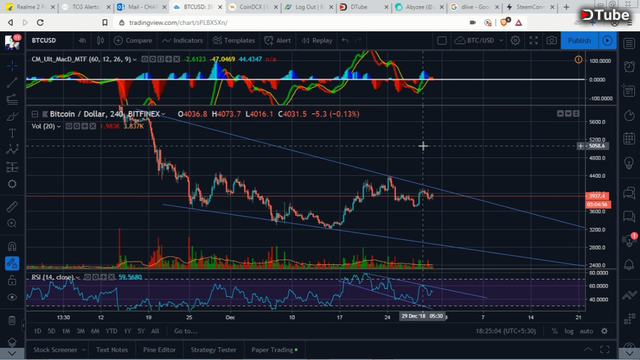Set range to 1D
Image resolution: width=640 pixels, height=360 pixels.
38,331
